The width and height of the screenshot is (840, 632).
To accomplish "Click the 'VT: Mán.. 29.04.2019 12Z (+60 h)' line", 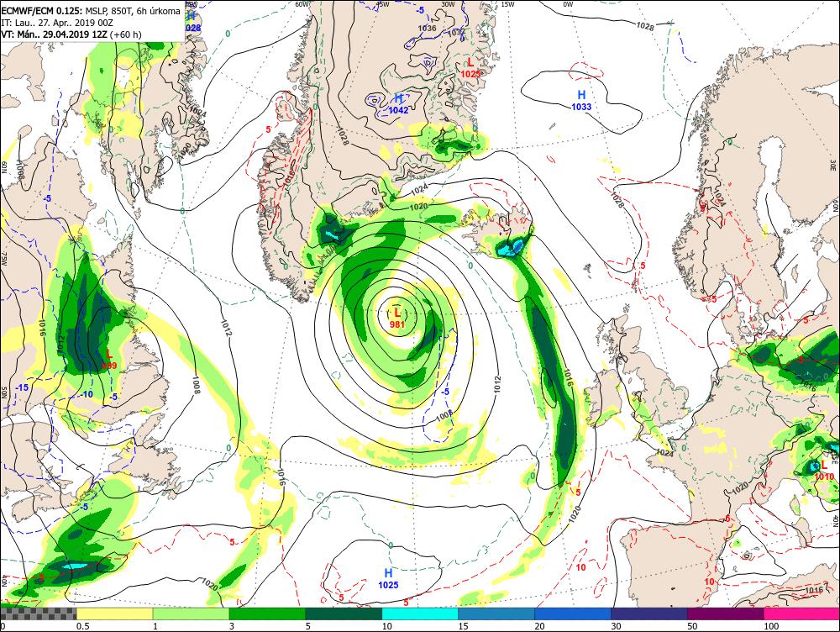I will [71, 34].
